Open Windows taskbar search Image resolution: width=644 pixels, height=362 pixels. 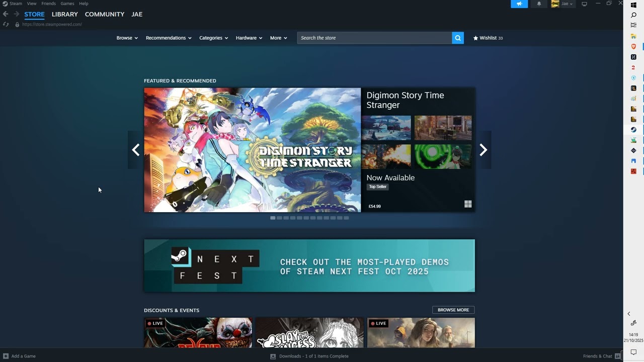pyautogui.click(x=633, y=15)
